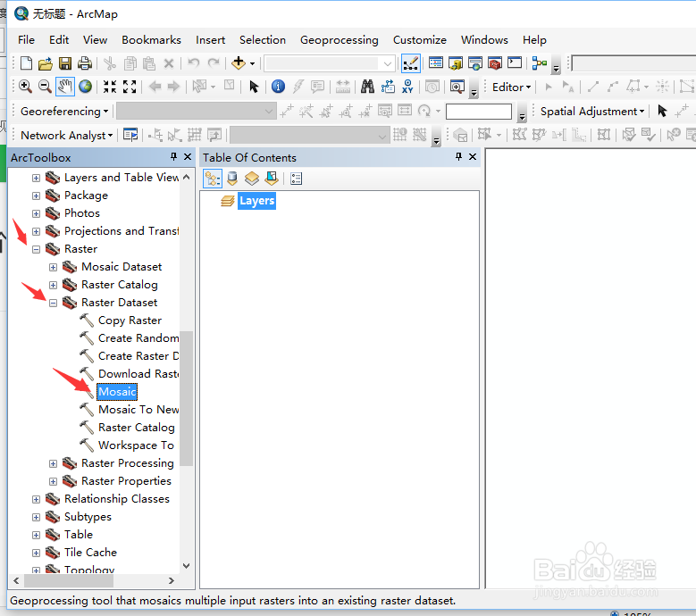Click the ArcToolbox vertical scrollbar thumb

click(x=187, y=398)
